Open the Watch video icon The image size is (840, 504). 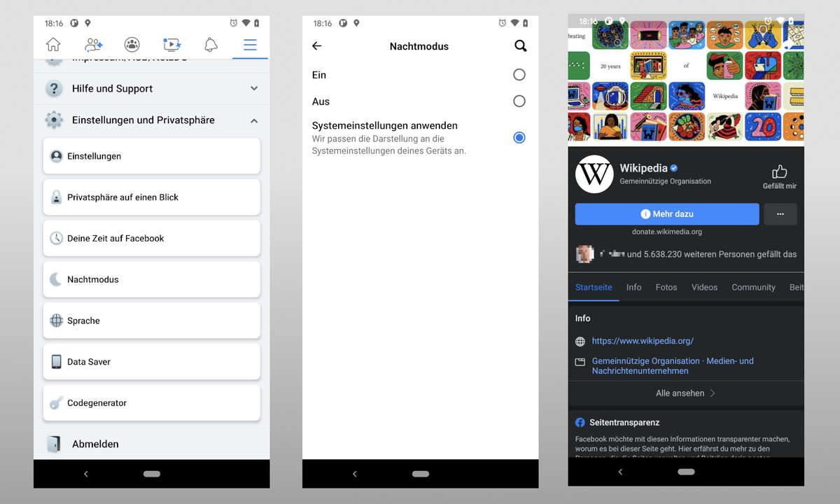pos(171,45)
